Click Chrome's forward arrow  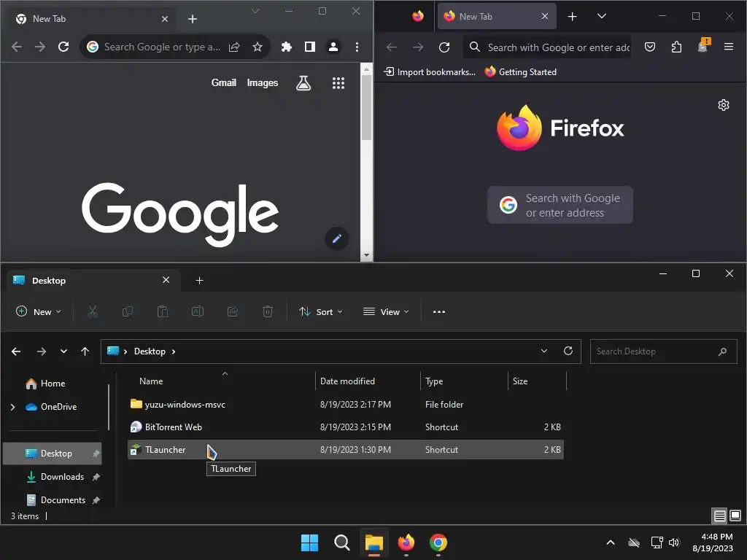(x=40, y=47)
